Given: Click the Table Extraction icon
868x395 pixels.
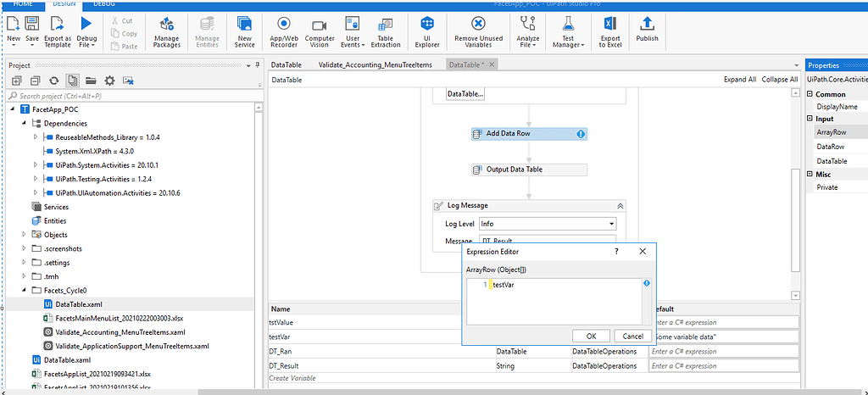Looking at the screenshot, I should [x=386, y=25].
